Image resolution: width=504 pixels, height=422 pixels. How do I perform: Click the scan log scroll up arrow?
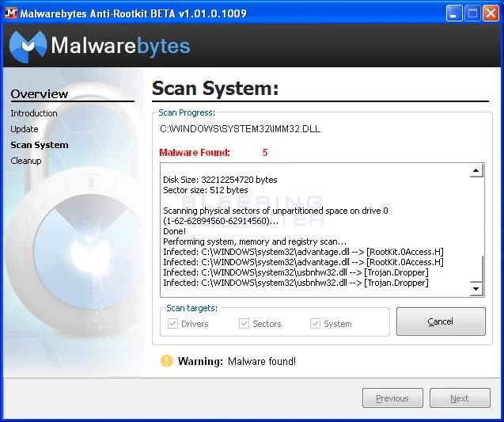point(476,171)
